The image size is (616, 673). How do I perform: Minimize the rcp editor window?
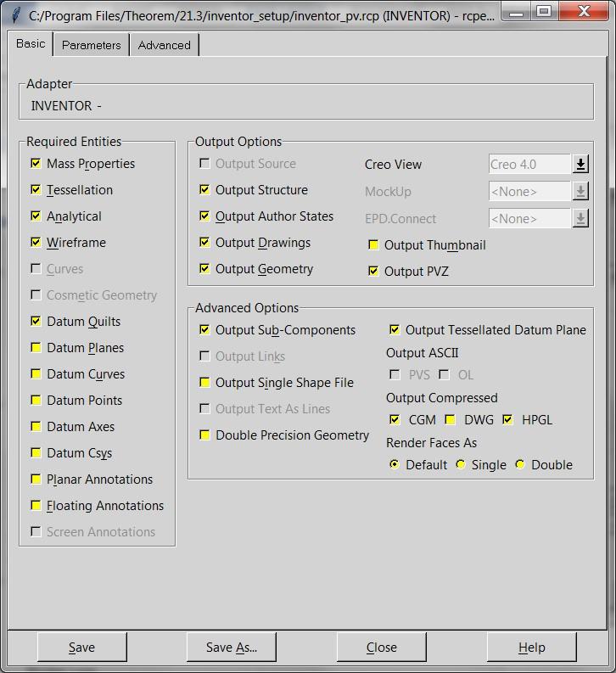coord(516,13)
